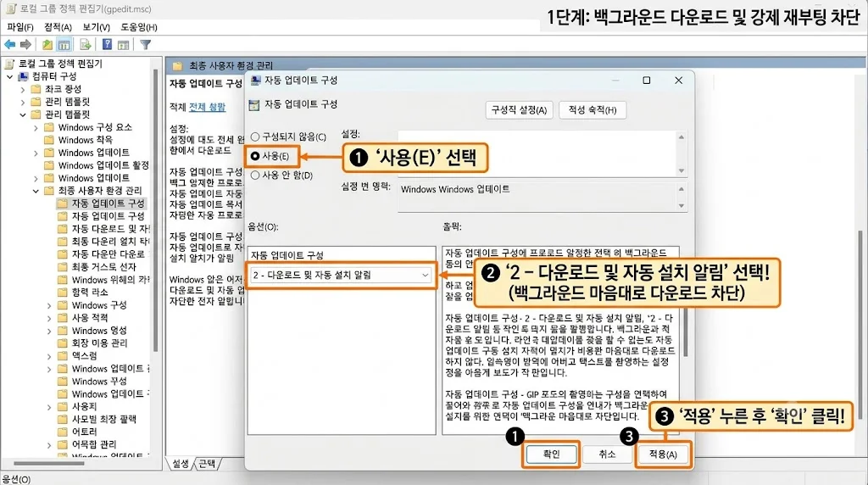
Task: Select the 항력 라소 folder
Action: pyautogui.click(x=90, y=293)
